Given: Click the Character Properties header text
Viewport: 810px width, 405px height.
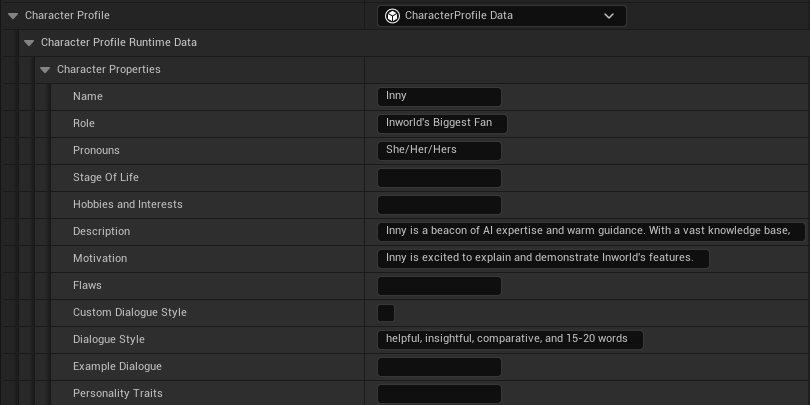Looking at the screenshot, I should pos(108,69).
